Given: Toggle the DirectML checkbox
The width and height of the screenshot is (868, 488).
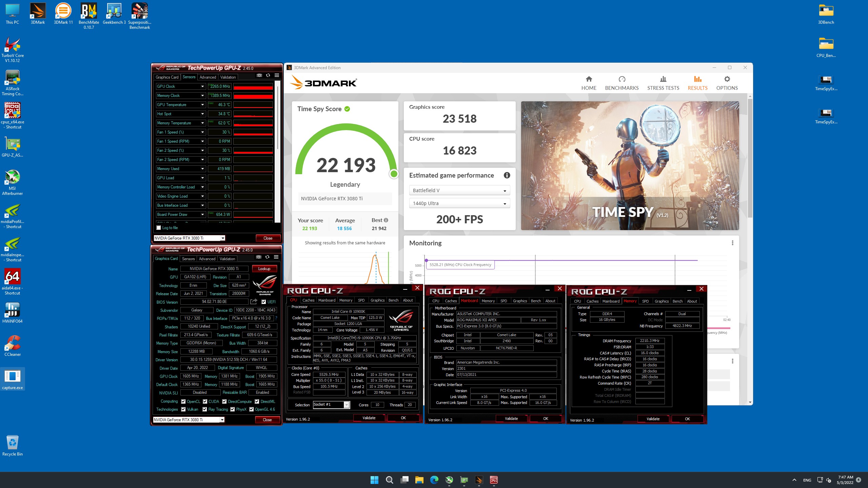Looking at the screenshot, I should click(257, 402).
